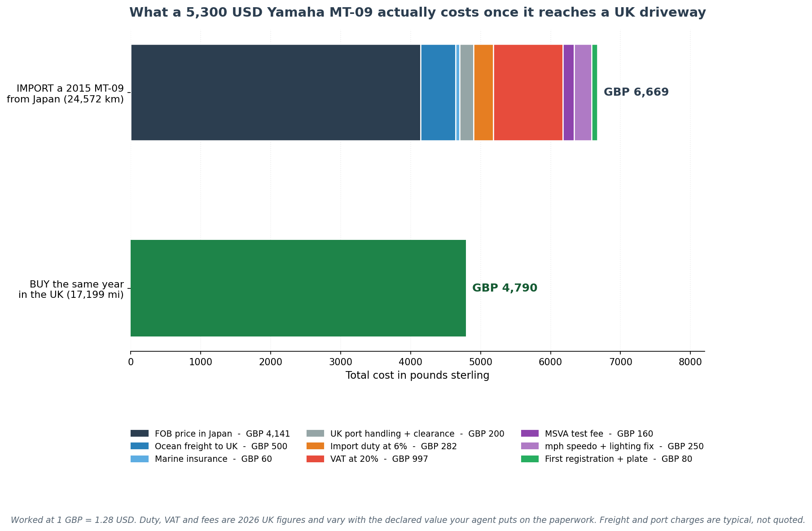This screenshot has width=812, height=531.
Task: Click the BUY the same year axis label
Action: click(x=71, y=289)
